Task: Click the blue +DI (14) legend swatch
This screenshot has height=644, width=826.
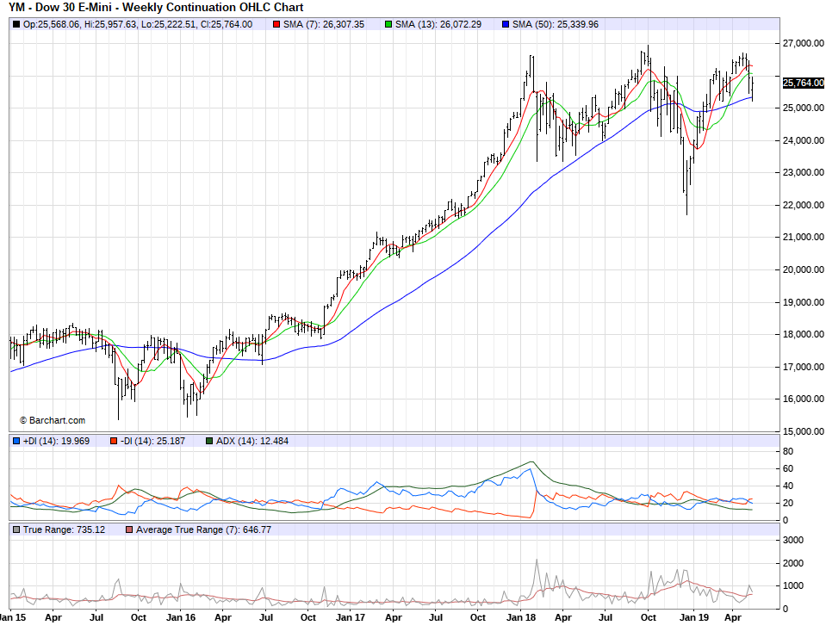Action: coord(16,442)
